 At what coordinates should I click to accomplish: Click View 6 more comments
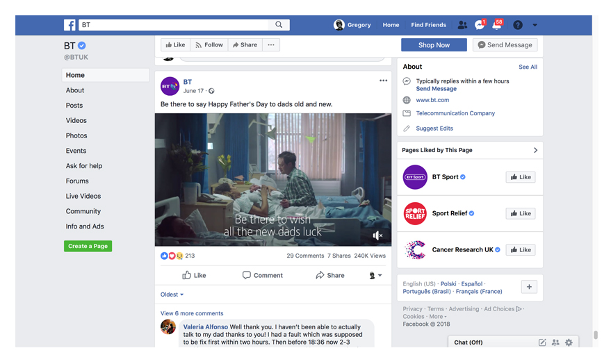[192, 313]
